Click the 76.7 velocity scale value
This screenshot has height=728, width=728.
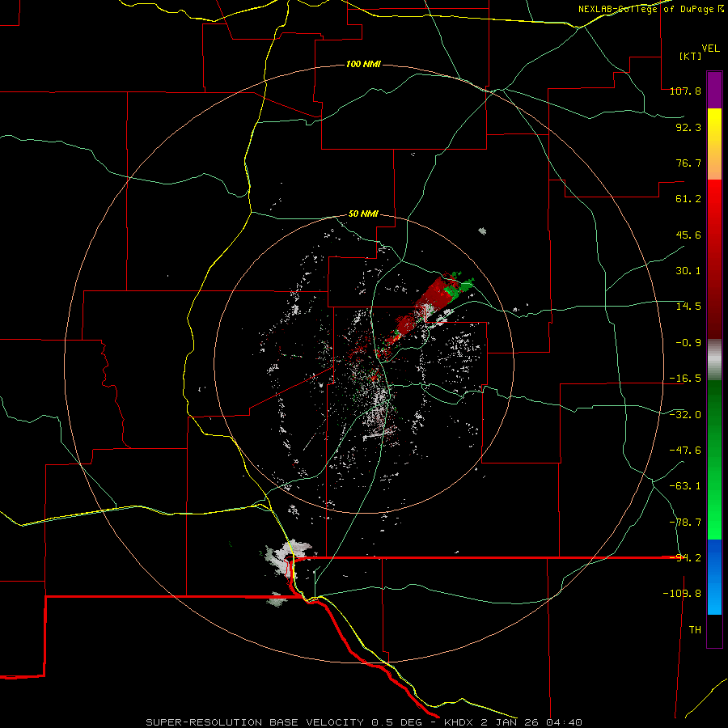688,163
